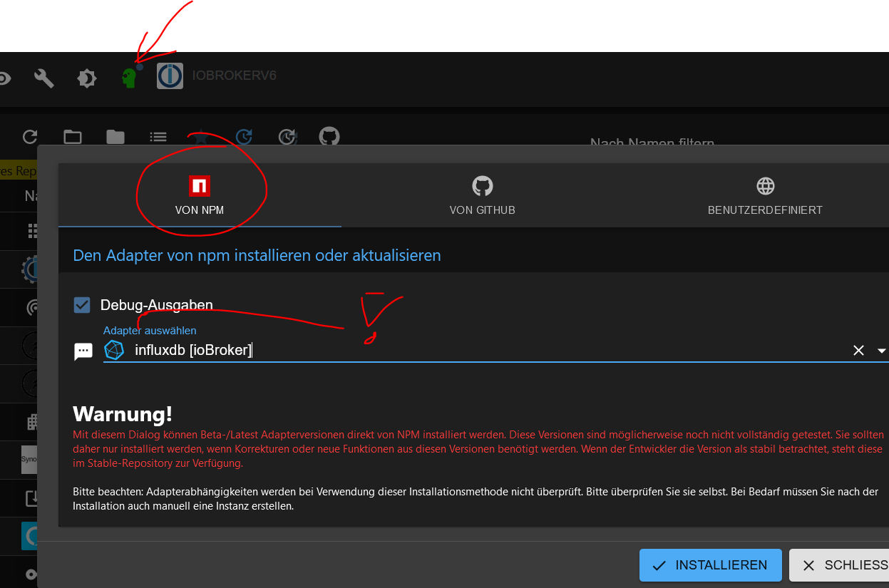Click the 'Adapter auswählen' field label
The height and width of the screenshot is (588, 889).
pyautogui.click(x=150, y=330)
